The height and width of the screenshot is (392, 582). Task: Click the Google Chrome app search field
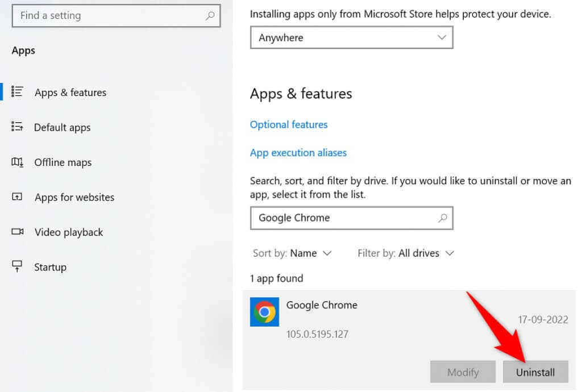341,218
